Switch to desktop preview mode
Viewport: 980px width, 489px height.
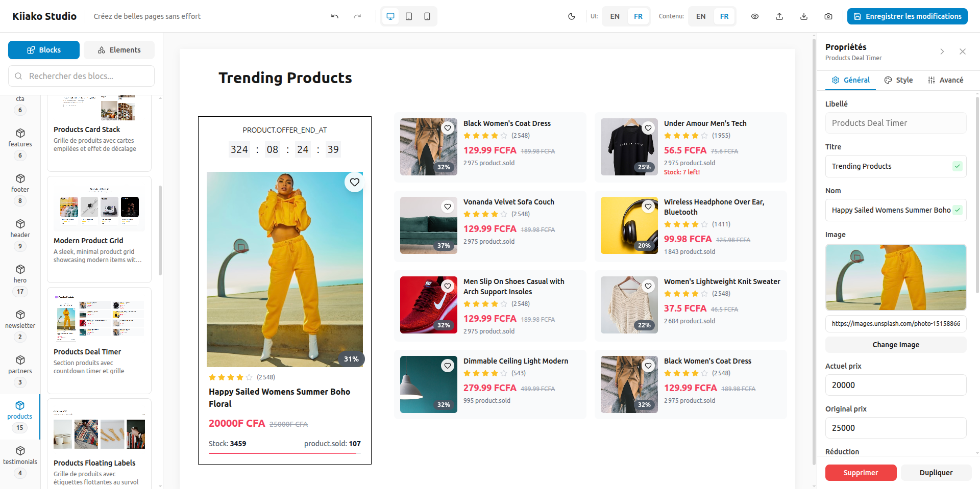(x=390, y=16)
